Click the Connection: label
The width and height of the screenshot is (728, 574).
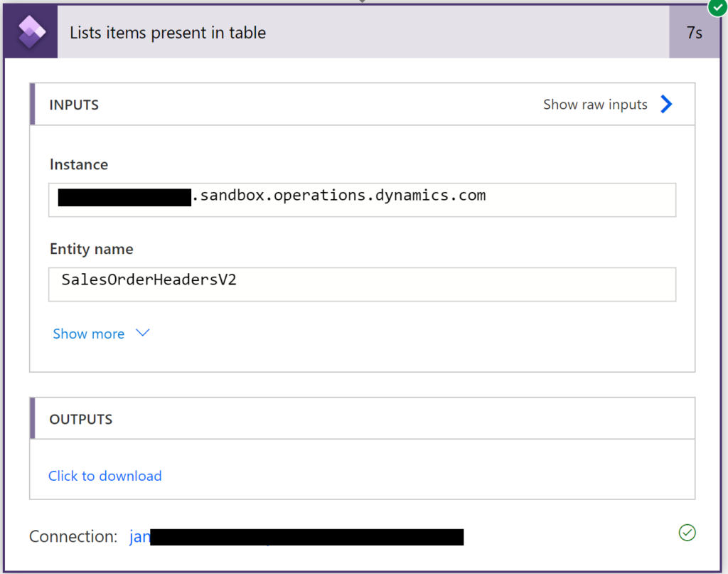[73, 536]
